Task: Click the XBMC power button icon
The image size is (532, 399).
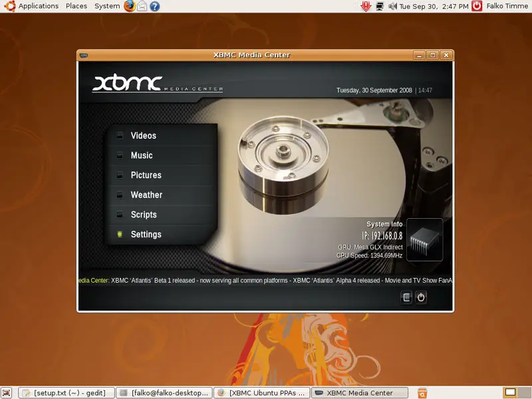Action: [421, 298]
